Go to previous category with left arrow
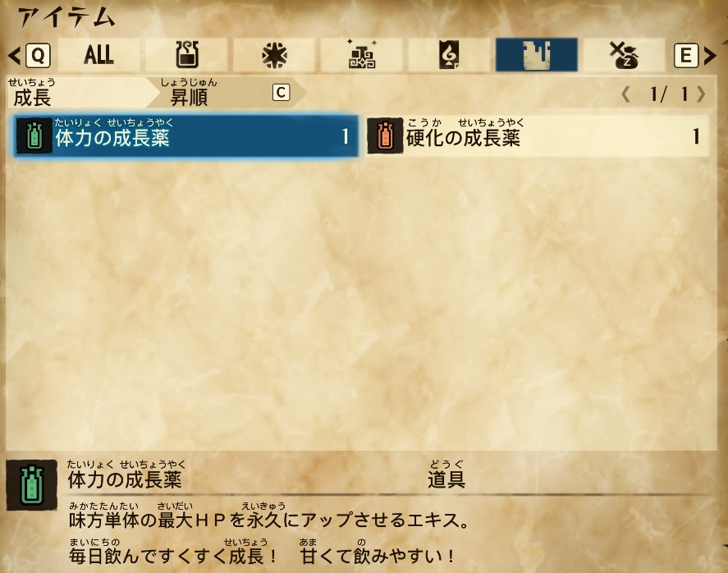The image size is (728, 573). click(15, 56)
